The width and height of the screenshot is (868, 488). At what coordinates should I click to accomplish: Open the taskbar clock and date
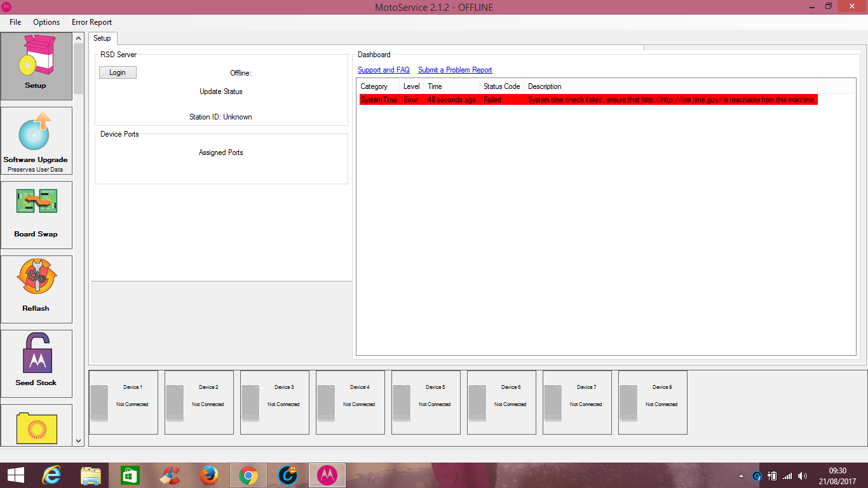pyautogui.click(x=837, y=476)
